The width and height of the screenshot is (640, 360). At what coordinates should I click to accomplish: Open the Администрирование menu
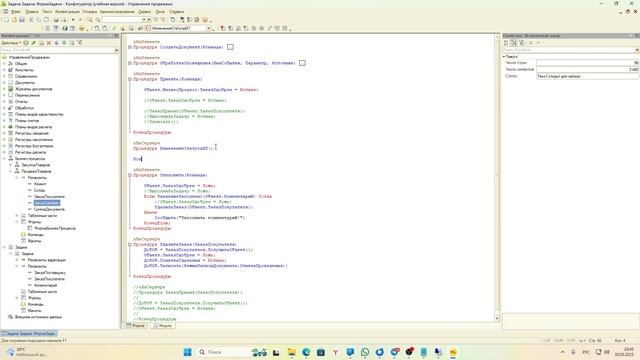coord(117,12)
